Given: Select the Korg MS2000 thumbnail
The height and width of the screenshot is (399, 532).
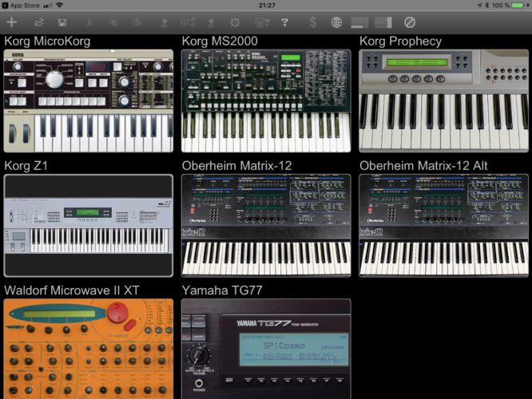Looking at the screenshot, I should tap(266, 101).
